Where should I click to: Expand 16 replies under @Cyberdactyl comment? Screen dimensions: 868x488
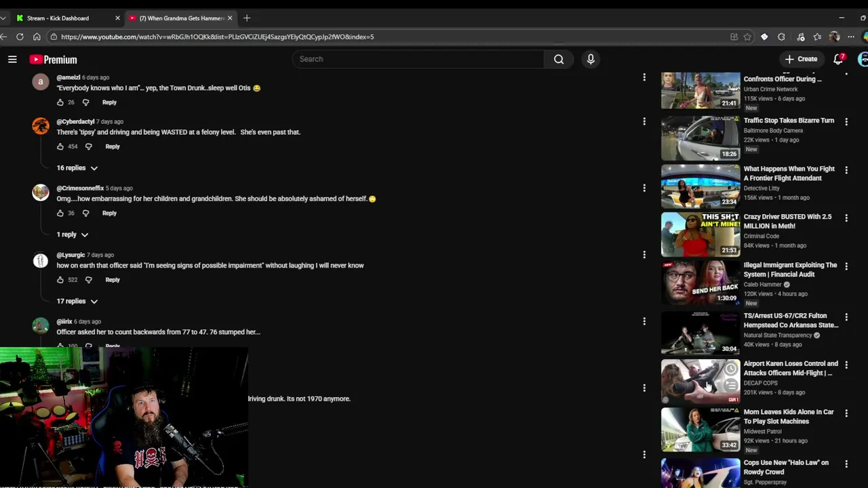(77, 168)
